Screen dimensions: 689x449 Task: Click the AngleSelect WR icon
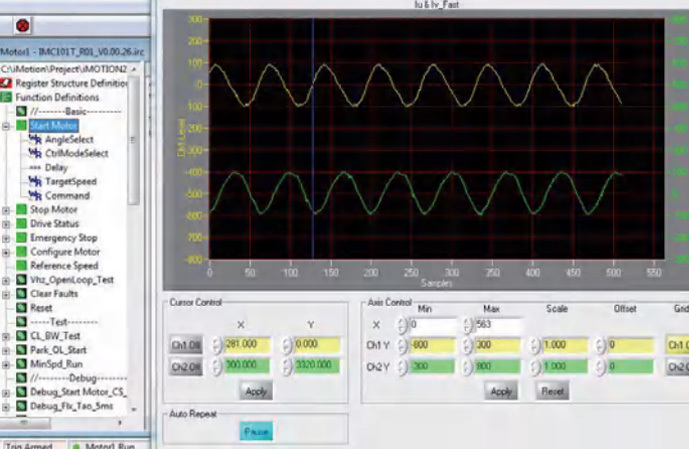[x=35, y=140]
